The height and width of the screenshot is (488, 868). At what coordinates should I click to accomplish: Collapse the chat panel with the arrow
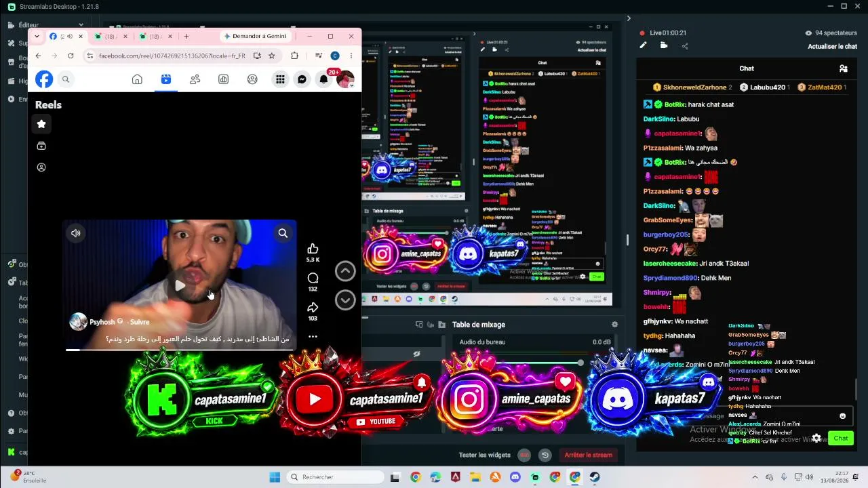point(628,18)
